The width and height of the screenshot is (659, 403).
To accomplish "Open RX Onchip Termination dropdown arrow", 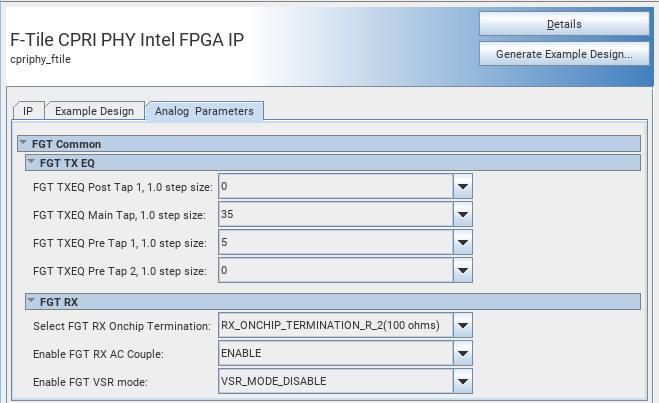I will point(462,325).
